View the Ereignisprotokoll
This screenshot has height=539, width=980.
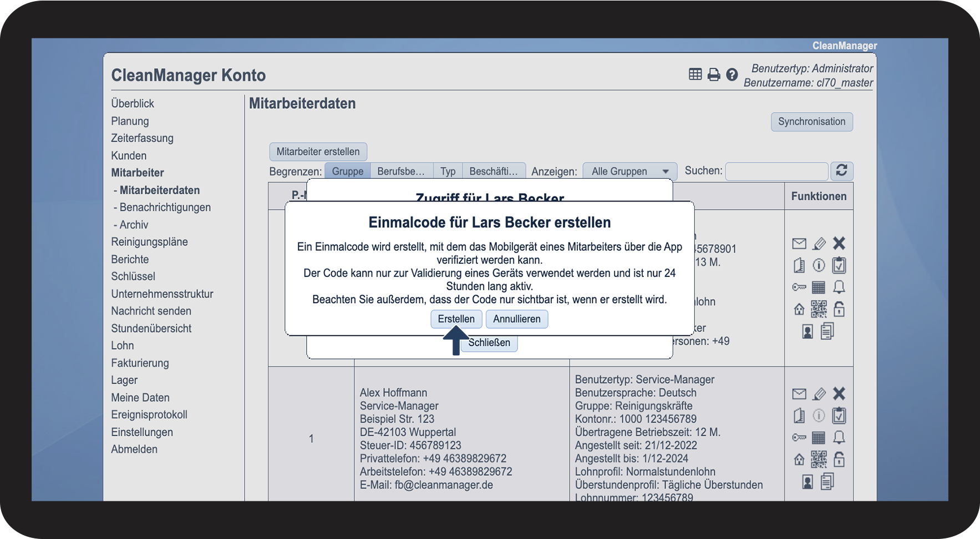point(149,415)
